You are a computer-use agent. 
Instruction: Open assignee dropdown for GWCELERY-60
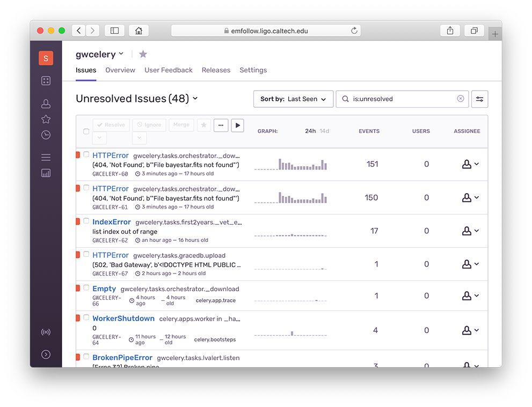click(470, 164)
